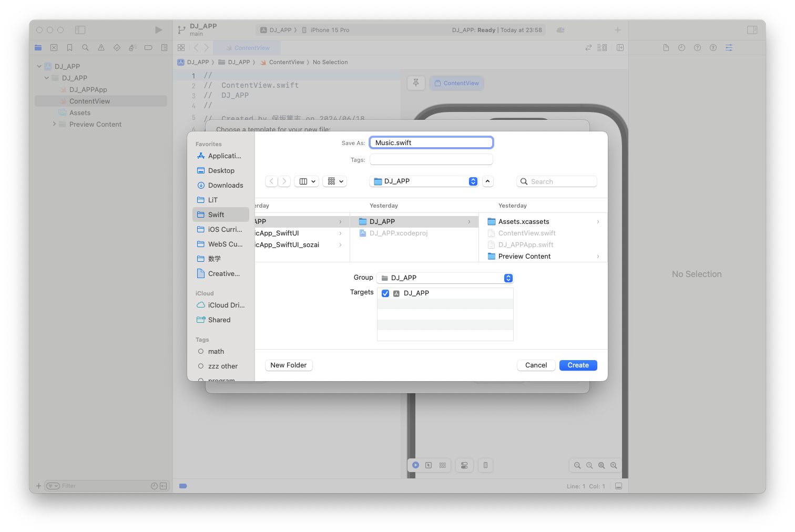Open the Issue navigator warning triangle

[101, 47]
